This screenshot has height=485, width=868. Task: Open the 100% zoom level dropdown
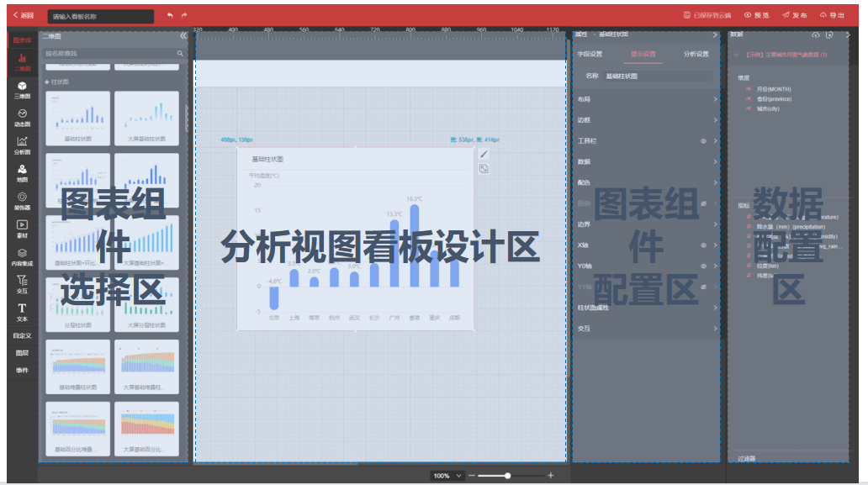[x=447, y=476]
